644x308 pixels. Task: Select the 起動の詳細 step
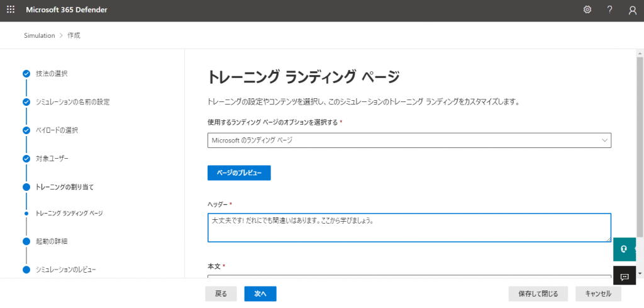click(52, 241)
